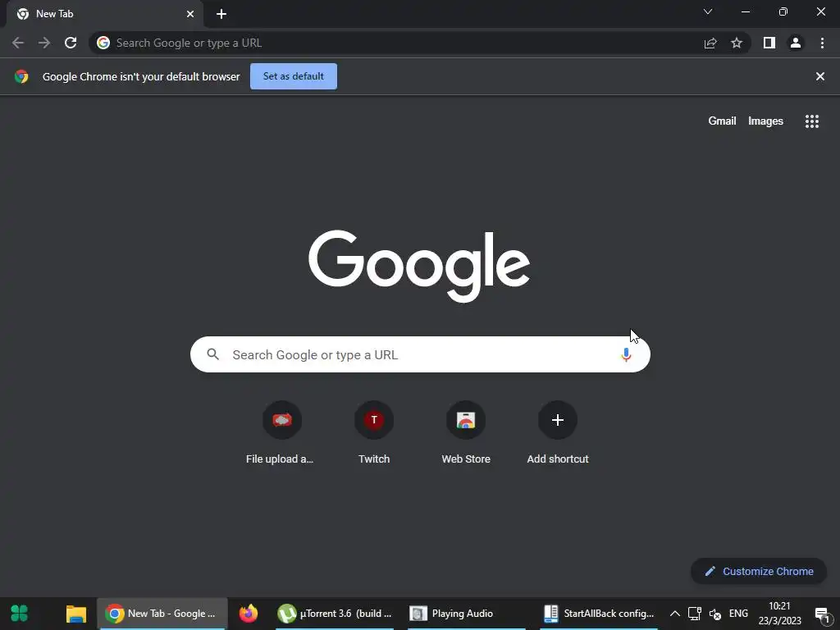This screenshot has width=840, height=630.
Task: Dismiss the default browser notification bar
Action: click(x=820, y=76)
